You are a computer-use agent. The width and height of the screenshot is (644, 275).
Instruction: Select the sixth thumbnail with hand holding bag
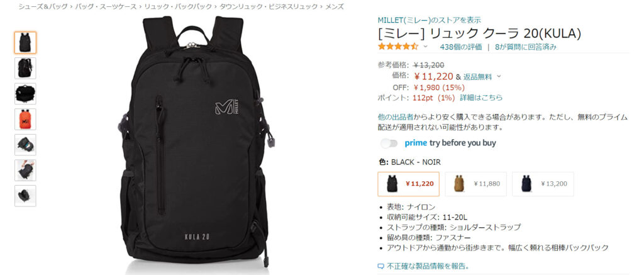click(x=25, y=170)
